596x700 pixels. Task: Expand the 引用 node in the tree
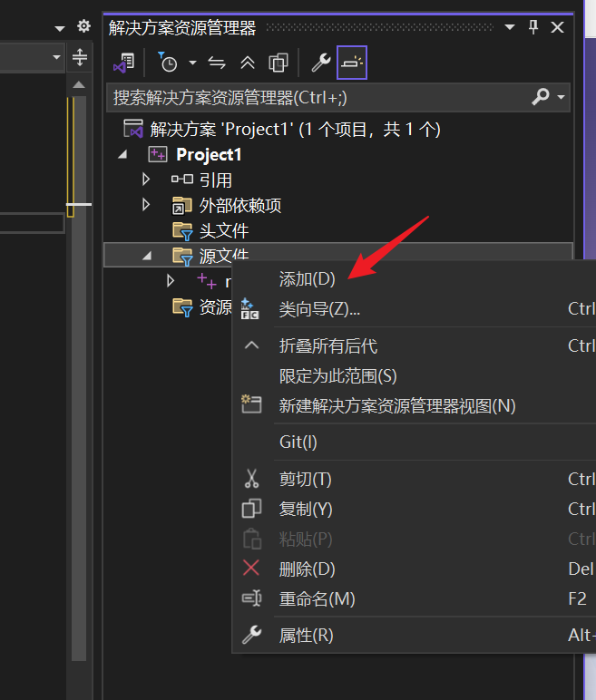(146, 180)
